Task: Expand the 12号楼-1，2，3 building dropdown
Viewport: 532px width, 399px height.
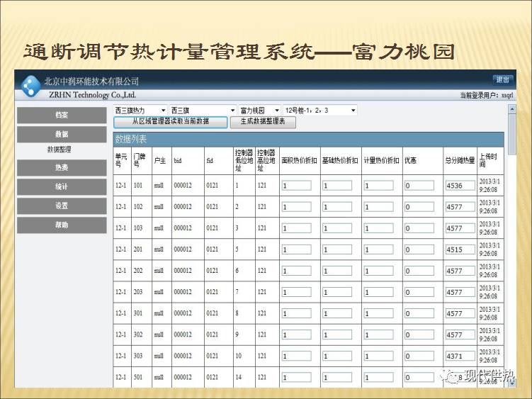Action: click(320, 111)
